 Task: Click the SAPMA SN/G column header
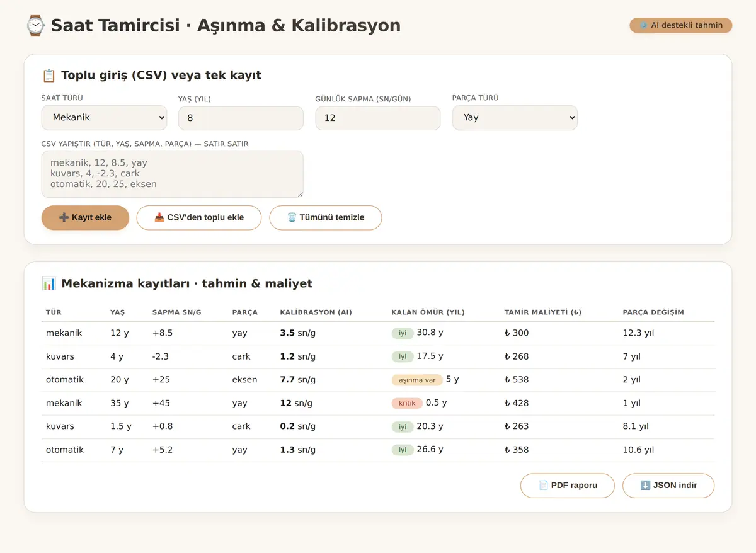coord(176,312)
